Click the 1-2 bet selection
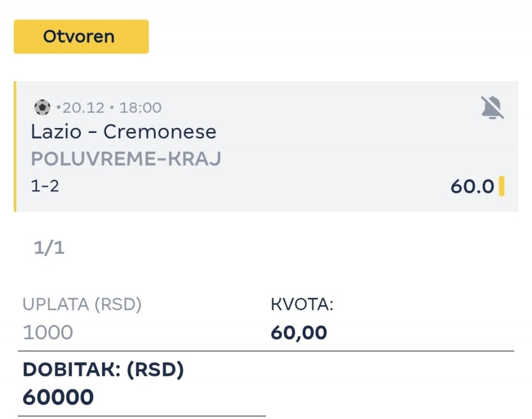Viewport: 532px width, 419px height. pyautogui.click(x=45, y=186)
